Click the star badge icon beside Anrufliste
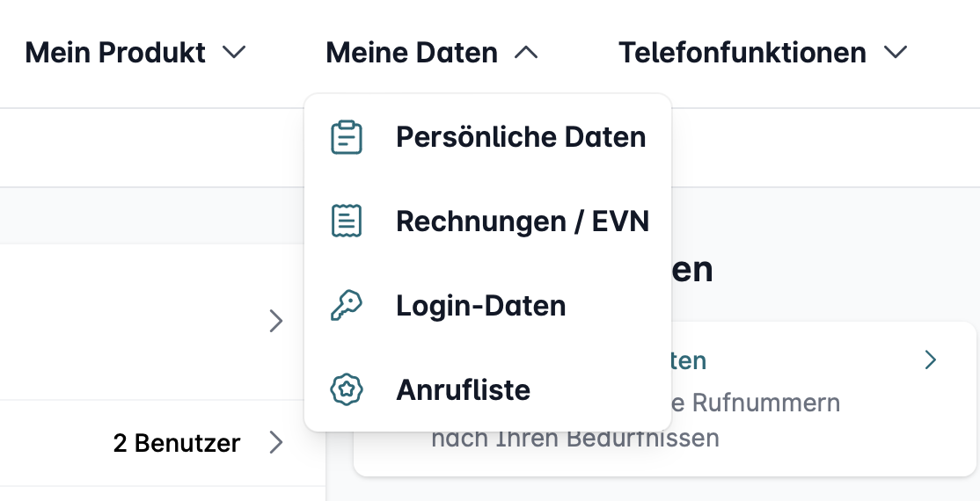The width and height of the screenshot is (980, 501). click(347, 389)
